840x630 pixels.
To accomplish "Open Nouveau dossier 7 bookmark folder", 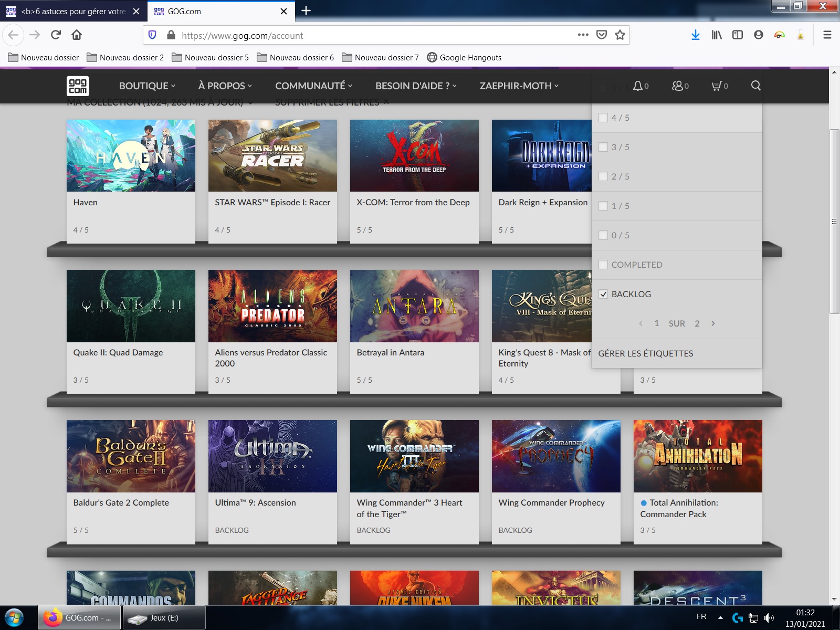I will click(x=380, y=57).
